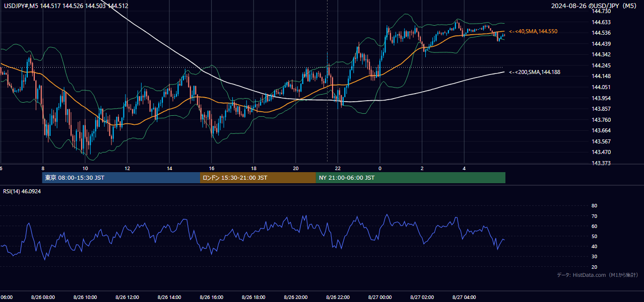The image size is (644, 302).
Task: Click the RSI(14) 46.0924 indicator label
Action: [x=22, y=191]
